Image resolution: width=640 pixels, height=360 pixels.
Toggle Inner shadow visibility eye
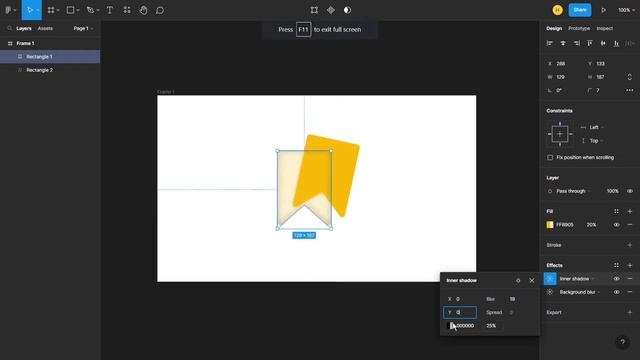616,279
